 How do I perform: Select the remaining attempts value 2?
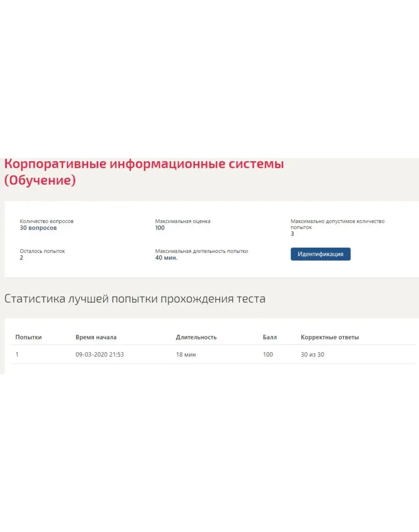(x=22, y=258)
